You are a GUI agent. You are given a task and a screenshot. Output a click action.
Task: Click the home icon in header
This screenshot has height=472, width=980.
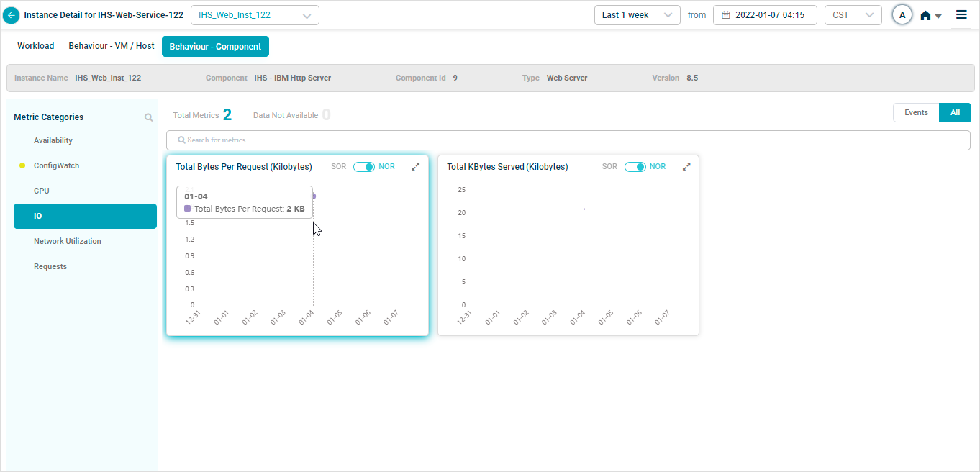coord(926,15)
